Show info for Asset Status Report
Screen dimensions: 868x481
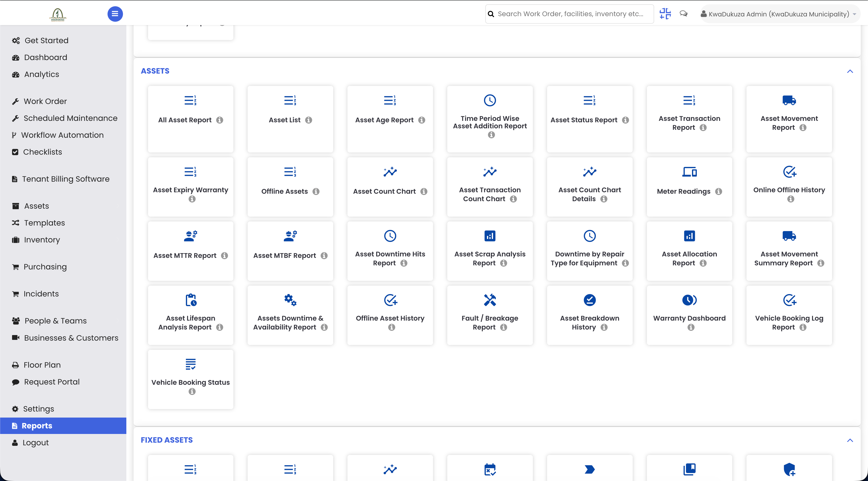625,120
